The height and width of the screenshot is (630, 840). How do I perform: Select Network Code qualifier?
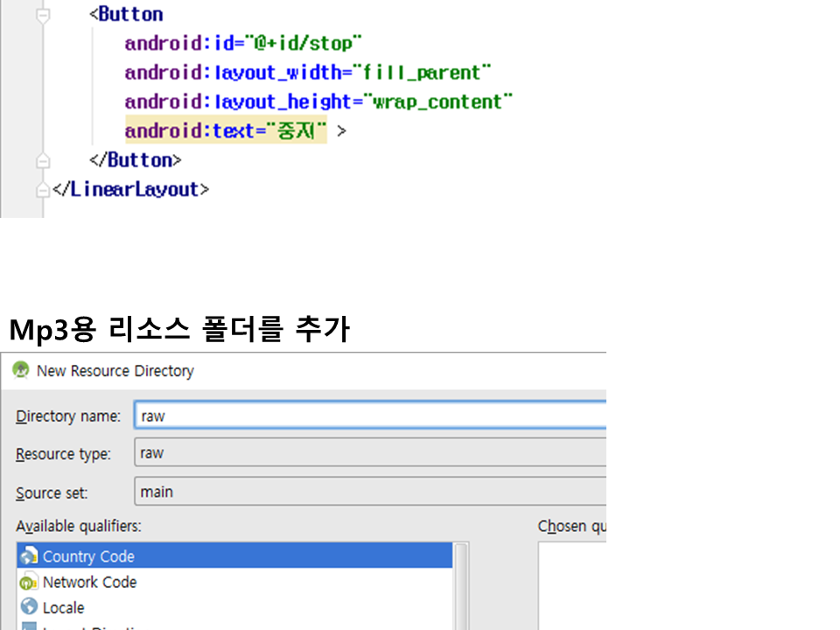(89, 582)
